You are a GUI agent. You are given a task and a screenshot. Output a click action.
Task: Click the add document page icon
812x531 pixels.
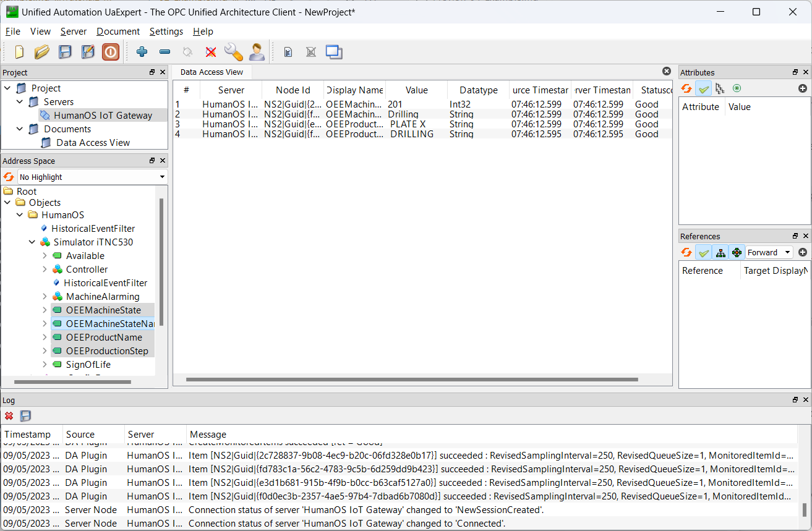pyautogui.click(x=288, y=52)
